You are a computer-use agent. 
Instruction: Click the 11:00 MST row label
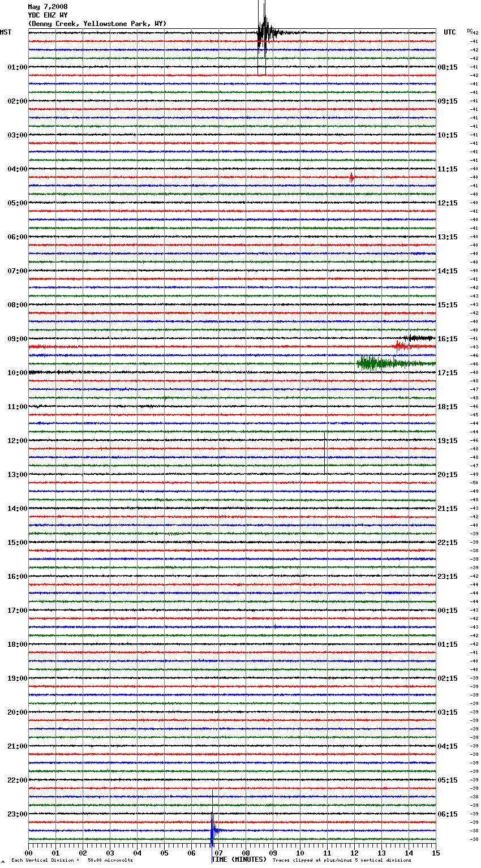tap(17, 407)
